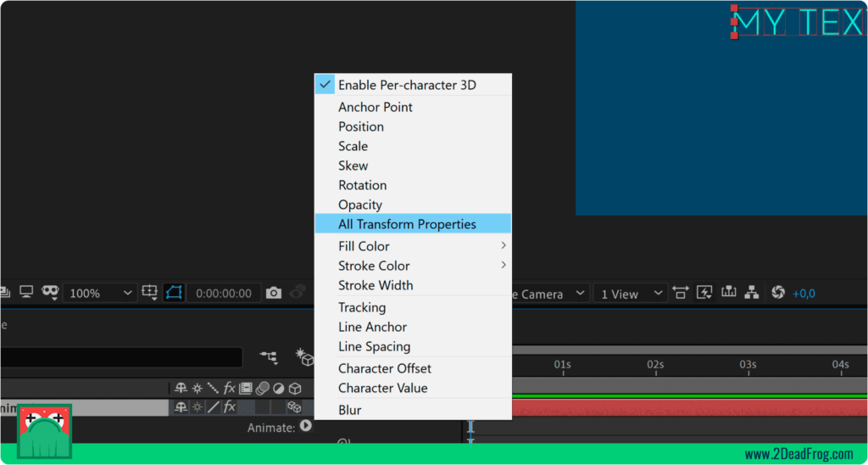The image size is (868, 465).
Task: Click the Show Snapshot eye-camera icon
Action: [x=299, y=292]
